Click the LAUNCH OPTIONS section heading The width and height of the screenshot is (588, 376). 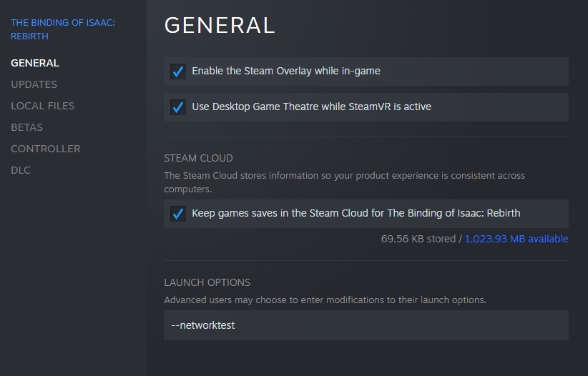pyautogui.click(x=207, y=282)
